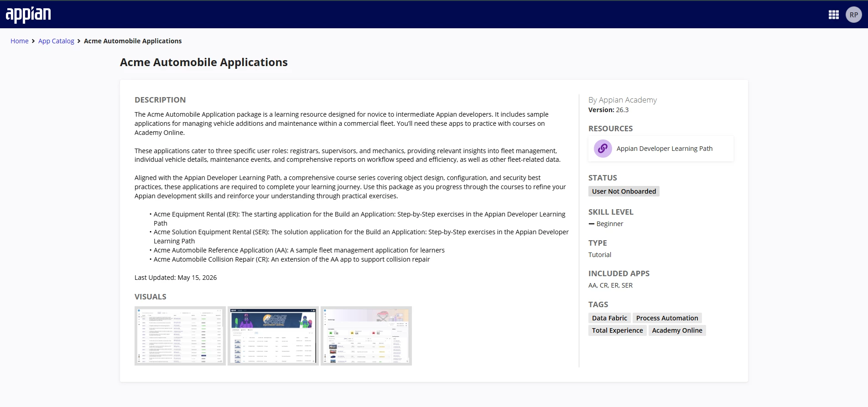Click the TAGS heading

tap(598, 304)
